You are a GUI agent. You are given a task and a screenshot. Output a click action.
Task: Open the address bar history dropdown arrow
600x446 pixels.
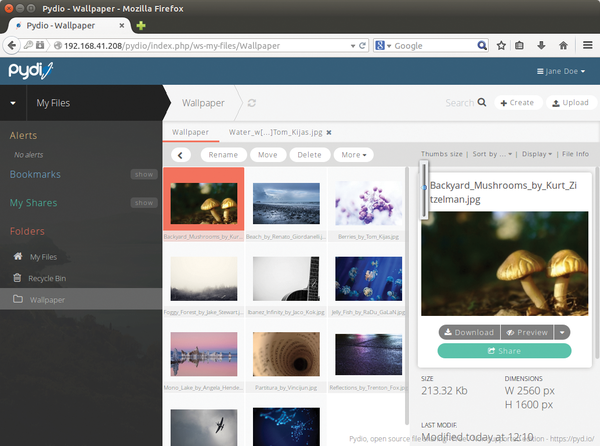coord(353,46)
